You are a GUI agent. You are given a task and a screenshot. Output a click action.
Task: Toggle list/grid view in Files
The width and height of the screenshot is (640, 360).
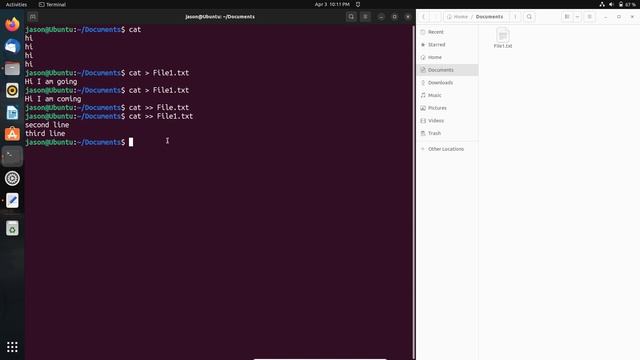coord(567,17)
